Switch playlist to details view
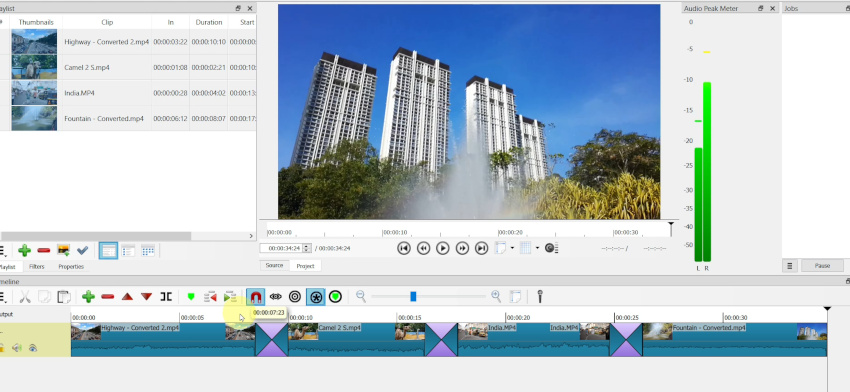This screenshot has height=392, width=850. click(108, 250)
